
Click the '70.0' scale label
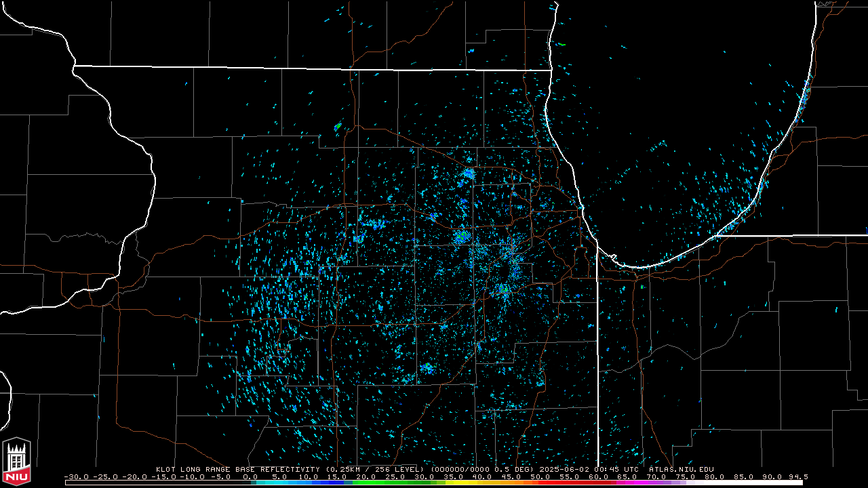(x=656, y=476)
